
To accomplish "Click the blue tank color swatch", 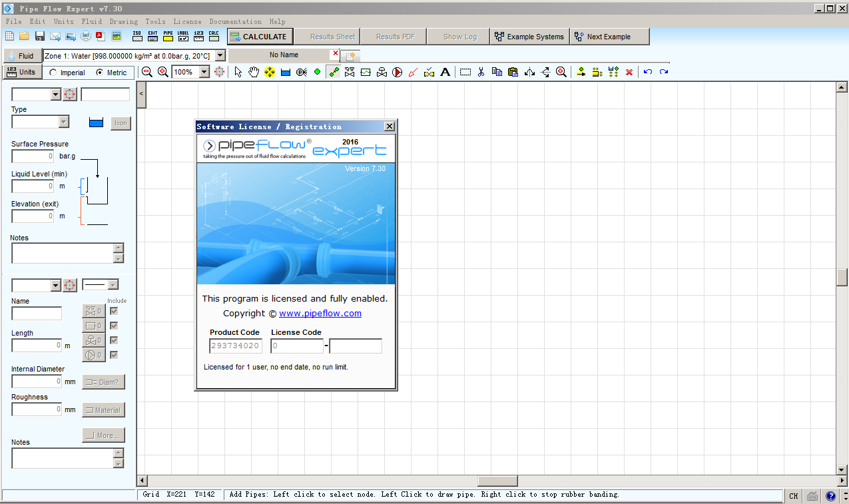I will [x=97, y=123].
